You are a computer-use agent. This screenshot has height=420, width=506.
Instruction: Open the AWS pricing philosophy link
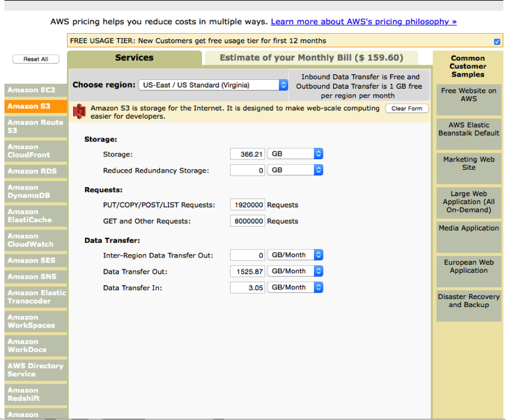(364, 21)
